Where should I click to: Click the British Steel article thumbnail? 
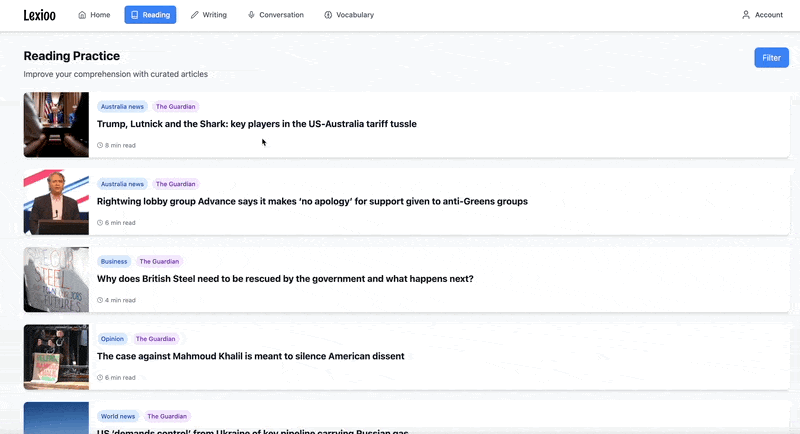point(56,279)
